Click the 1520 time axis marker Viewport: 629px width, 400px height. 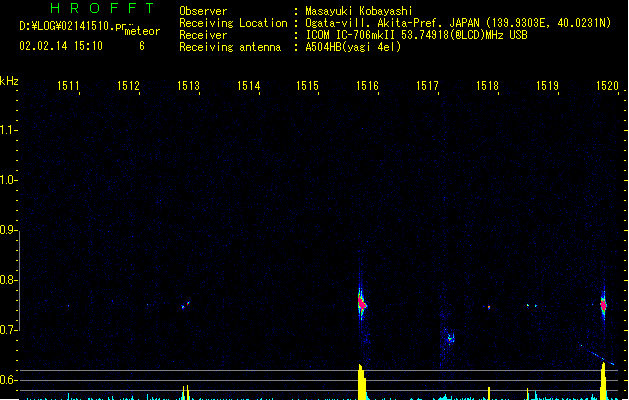pos(607,86)
